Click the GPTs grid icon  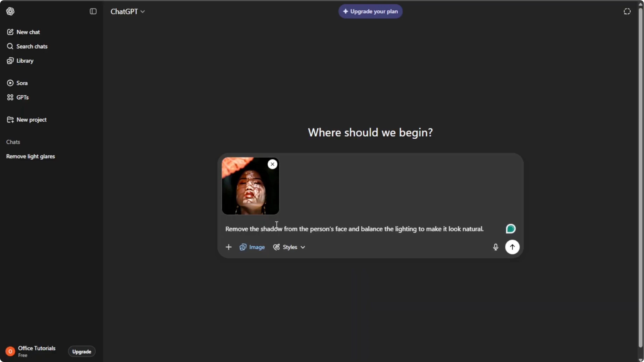10,97
